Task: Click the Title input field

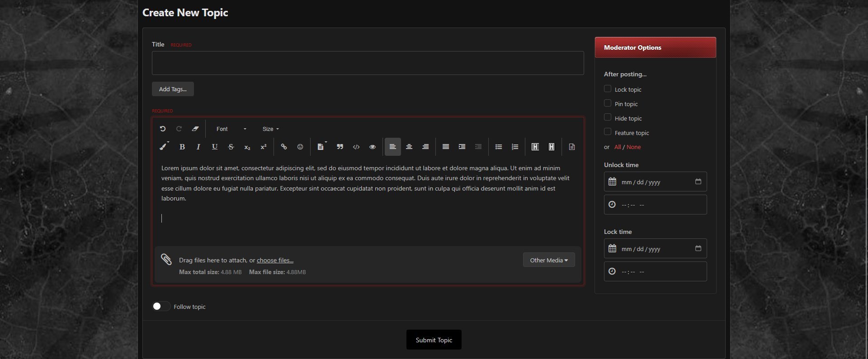Action: click(x=368, y=63)
